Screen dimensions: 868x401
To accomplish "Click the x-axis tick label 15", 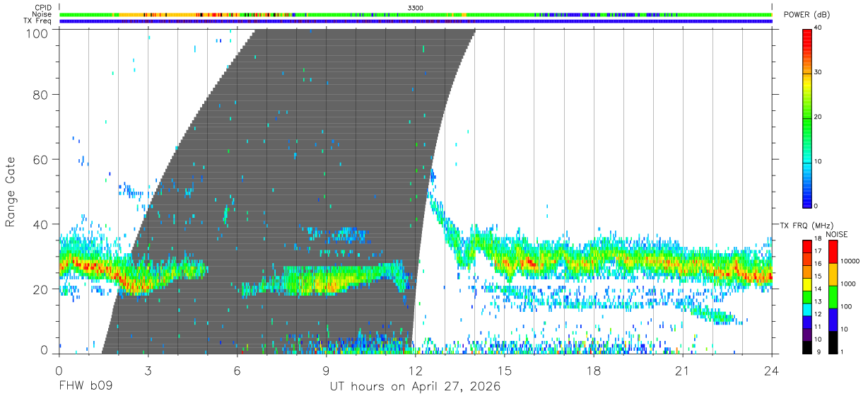I will [x=504, y=371].
